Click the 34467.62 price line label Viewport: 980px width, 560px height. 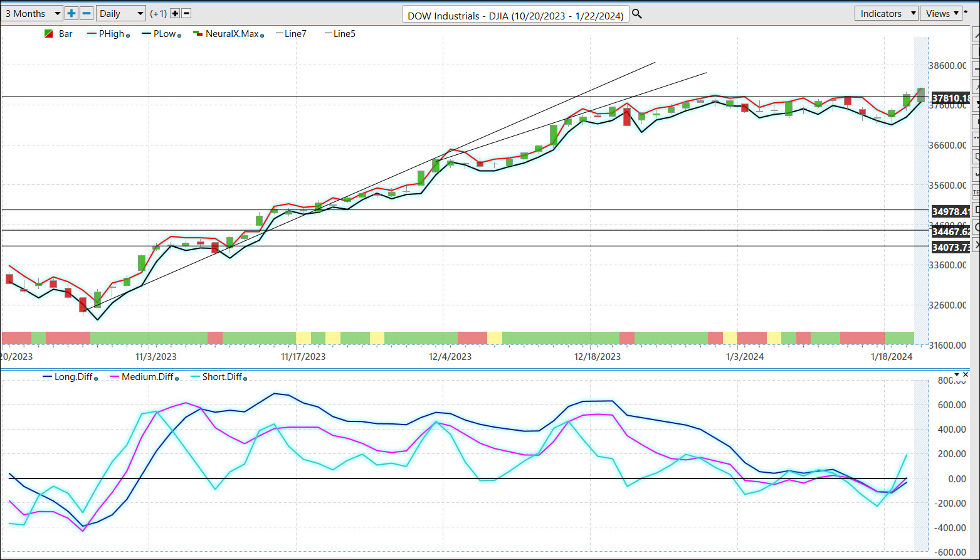tap(951, 232)
